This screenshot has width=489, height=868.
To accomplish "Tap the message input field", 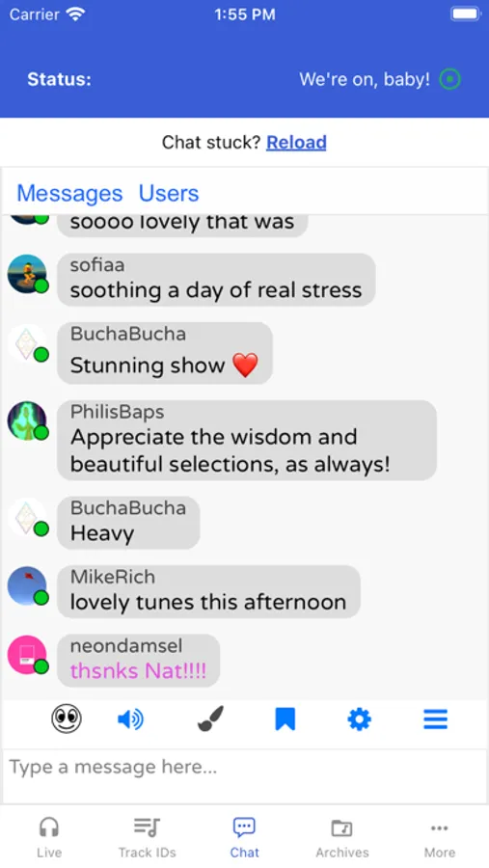I will pos(244,775).
